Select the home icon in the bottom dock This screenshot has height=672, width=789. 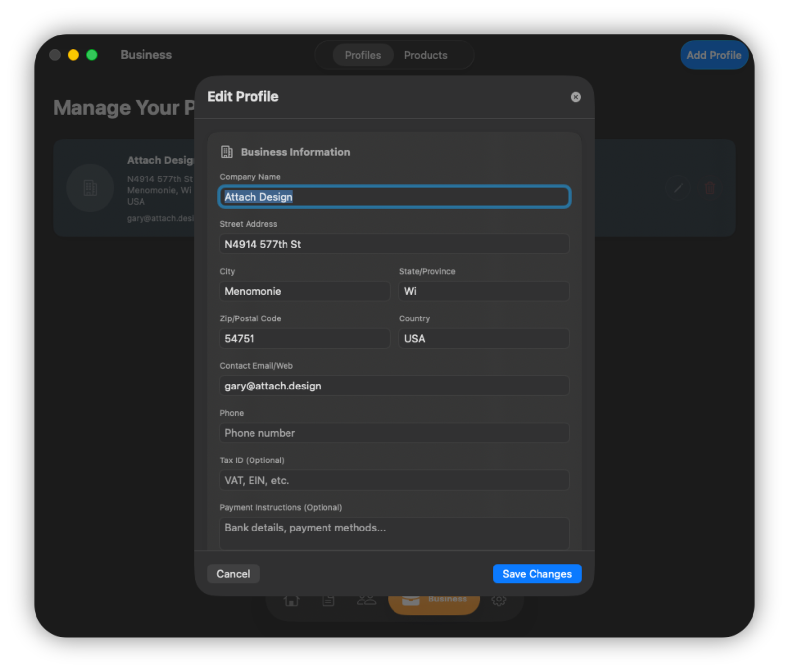291,600
